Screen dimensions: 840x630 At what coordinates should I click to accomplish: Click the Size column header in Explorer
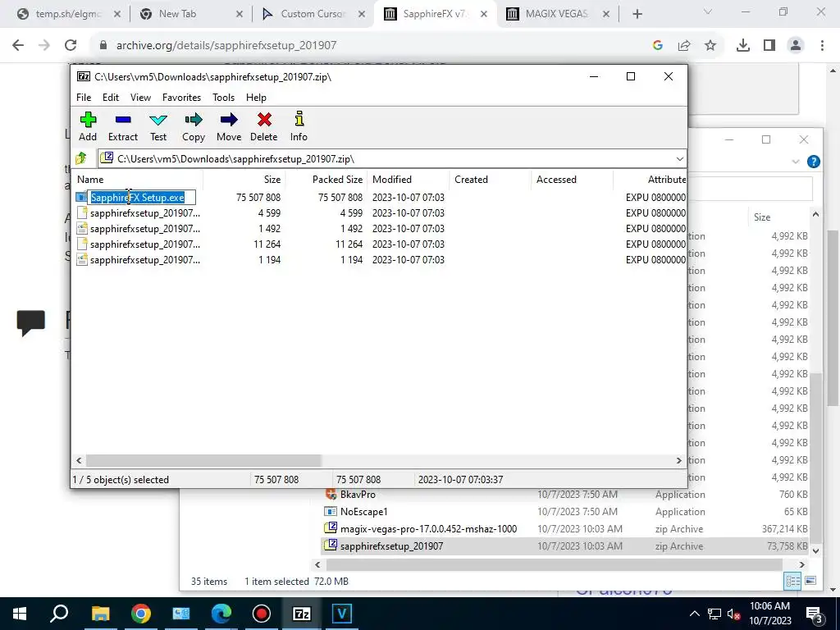[x=762, y=217]
